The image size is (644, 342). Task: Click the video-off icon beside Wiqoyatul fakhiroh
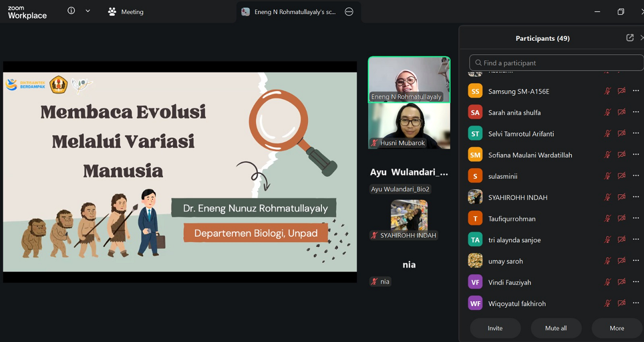click(622, 303)
